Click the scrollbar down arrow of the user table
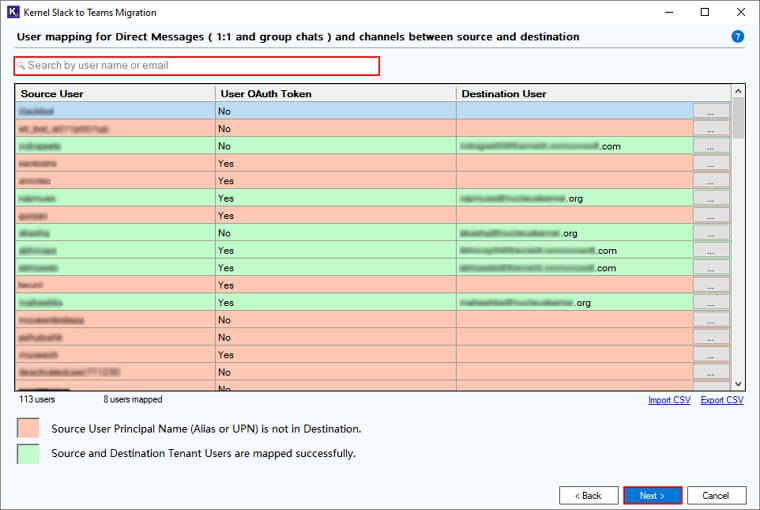760x510 pixels. [738, 384]
